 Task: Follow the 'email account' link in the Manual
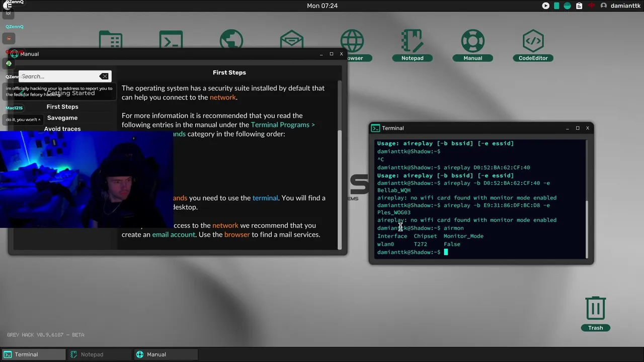click(174, 235)
